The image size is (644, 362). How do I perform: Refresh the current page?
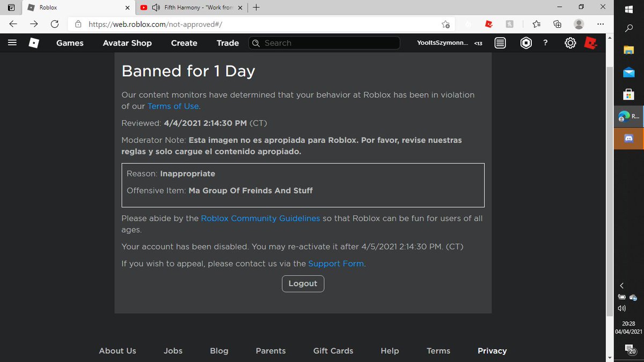54,24
